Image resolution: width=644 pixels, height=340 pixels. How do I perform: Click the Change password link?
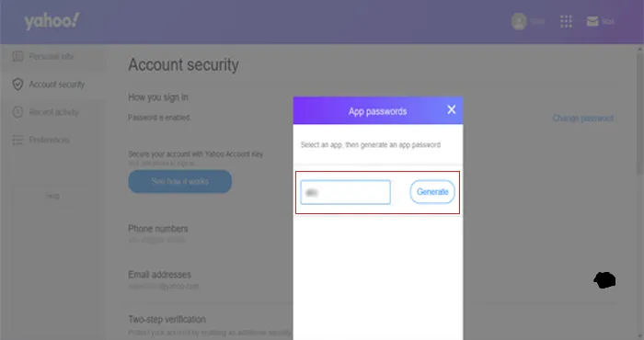click(582, 119)
